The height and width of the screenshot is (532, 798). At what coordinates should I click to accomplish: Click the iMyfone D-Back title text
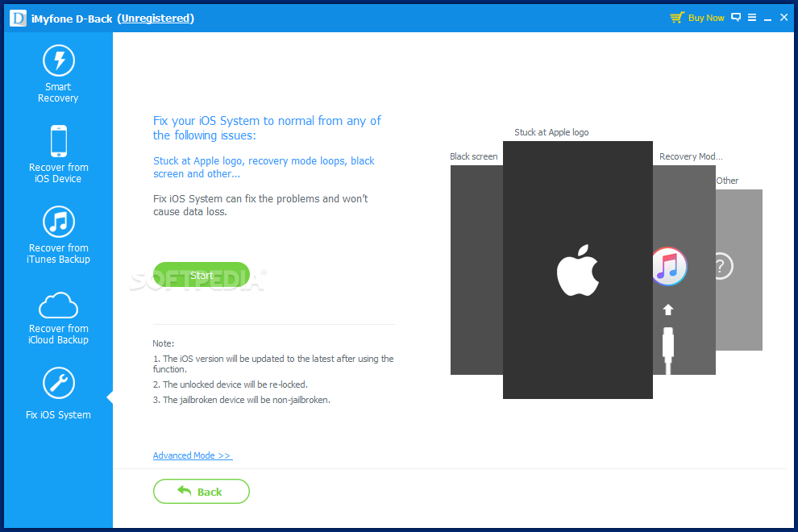click(x=72, y=19)
